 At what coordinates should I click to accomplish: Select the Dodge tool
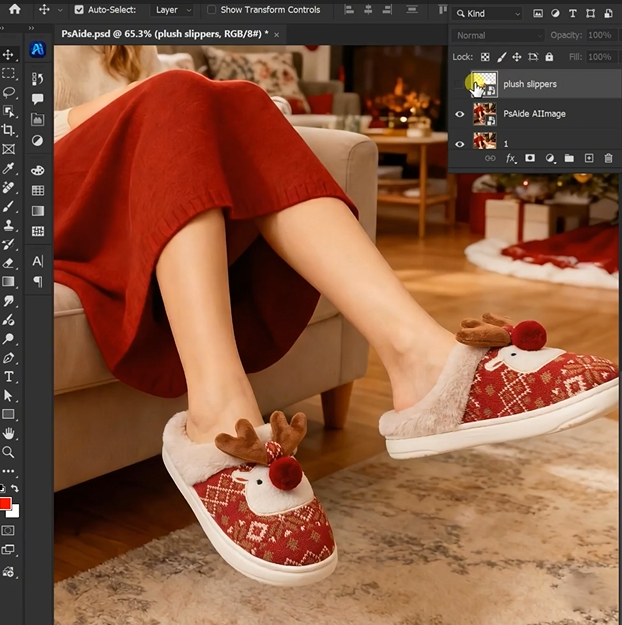click(8, 320)
